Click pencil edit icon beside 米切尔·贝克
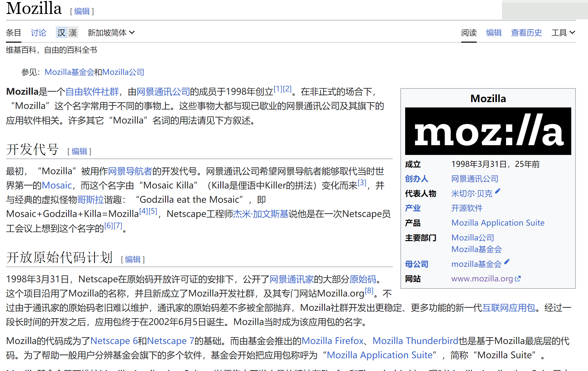Viewport: 588px width, 371px height. (x=498, y=191)
